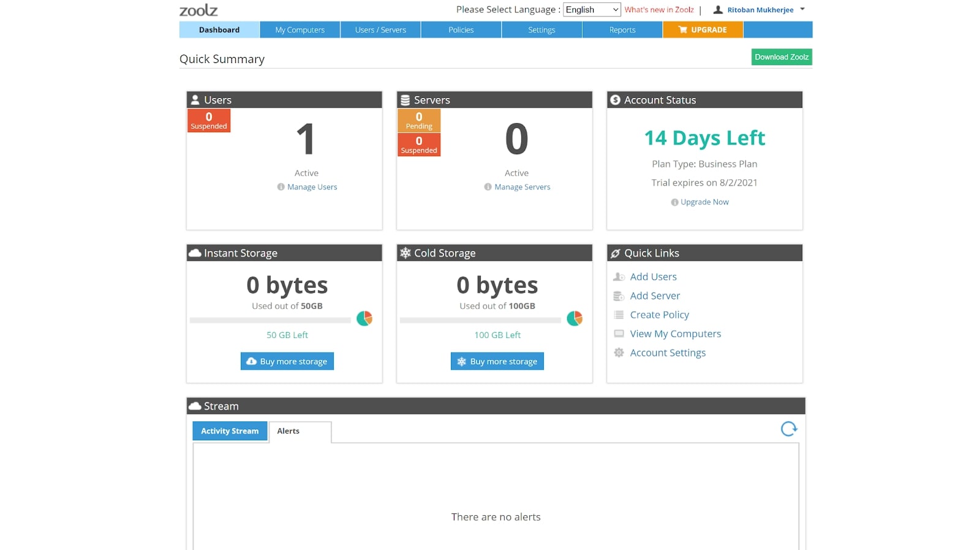This screenshot has width=980, height=550.
Task: Click the Cold Storage usage progress bar
Action: pos(480,320)
